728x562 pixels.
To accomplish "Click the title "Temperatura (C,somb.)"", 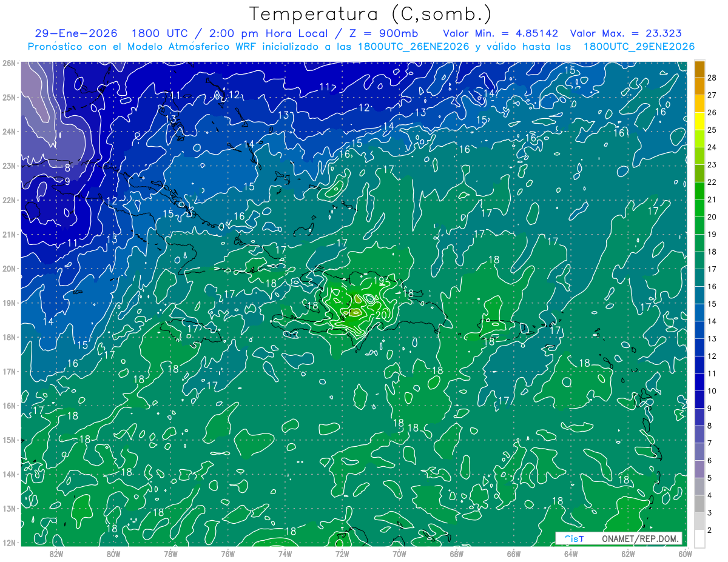I will 370,14.
